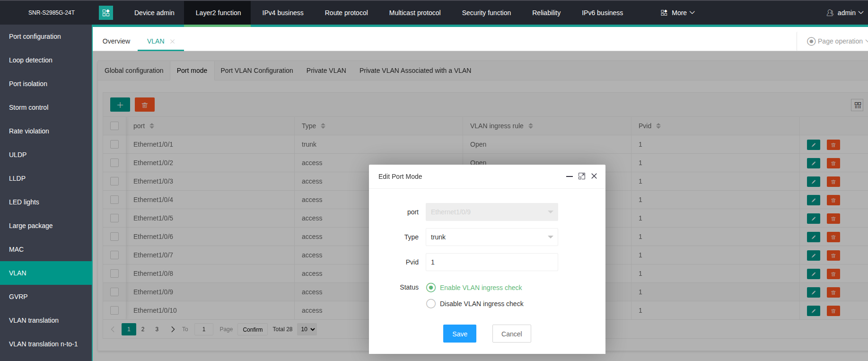Edit Ethernet1/0/8 row with pencil icon
The height and width of the screenshot is (361, 868).
point(814,274)
